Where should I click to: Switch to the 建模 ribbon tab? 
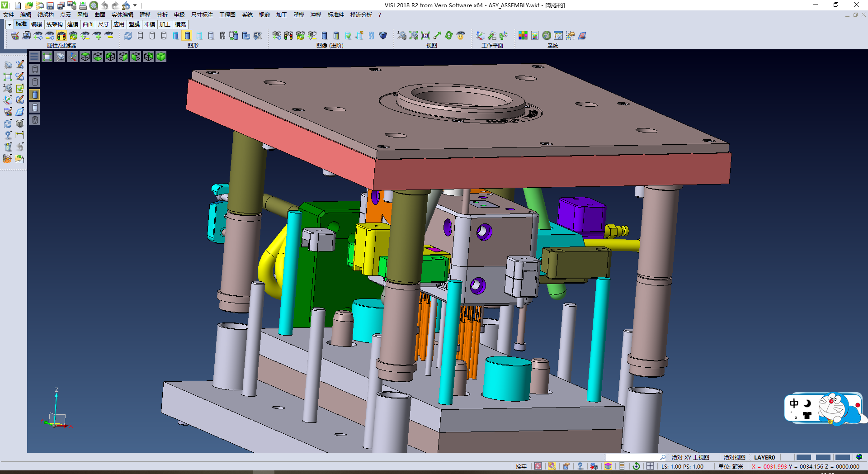coord(73,24)
